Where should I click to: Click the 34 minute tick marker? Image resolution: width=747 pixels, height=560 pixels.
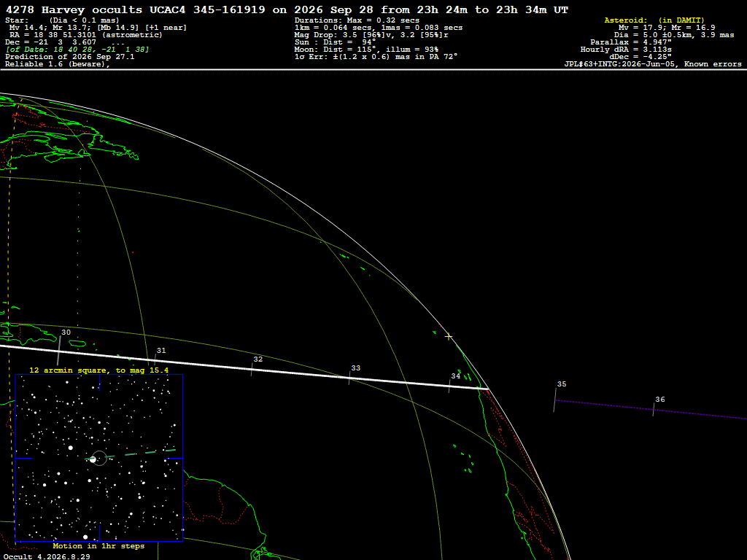[449, 386]
